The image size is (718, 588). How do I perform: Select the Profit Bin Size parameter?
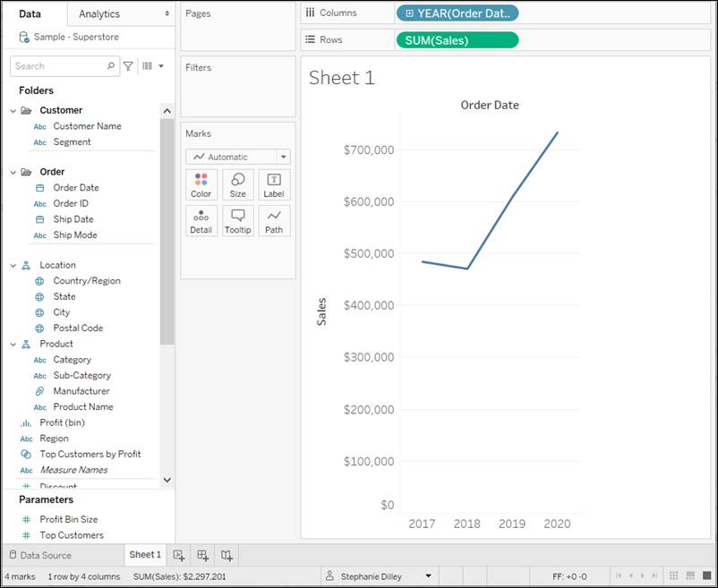[69, 519]
